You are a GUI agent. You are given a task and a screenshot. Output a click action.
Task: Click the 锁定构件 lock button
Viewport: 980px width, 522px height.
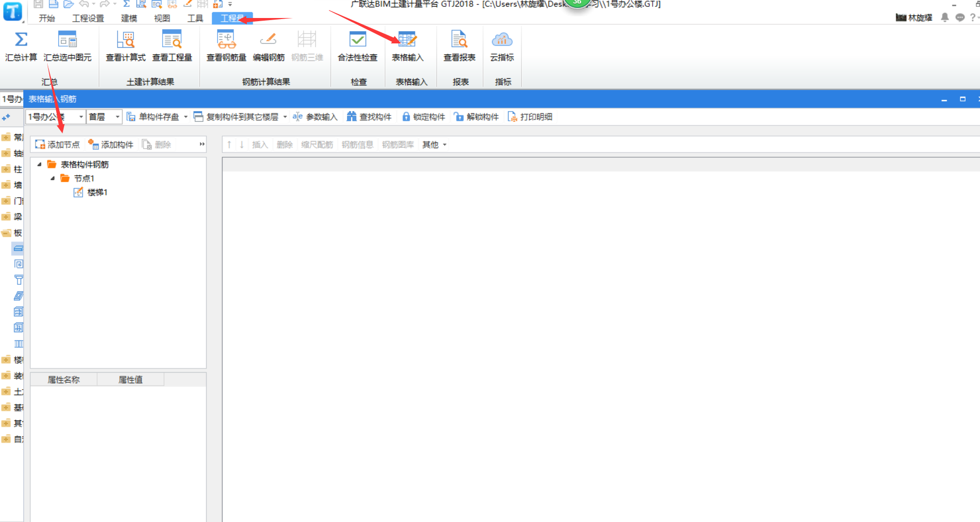click(423, 117)
